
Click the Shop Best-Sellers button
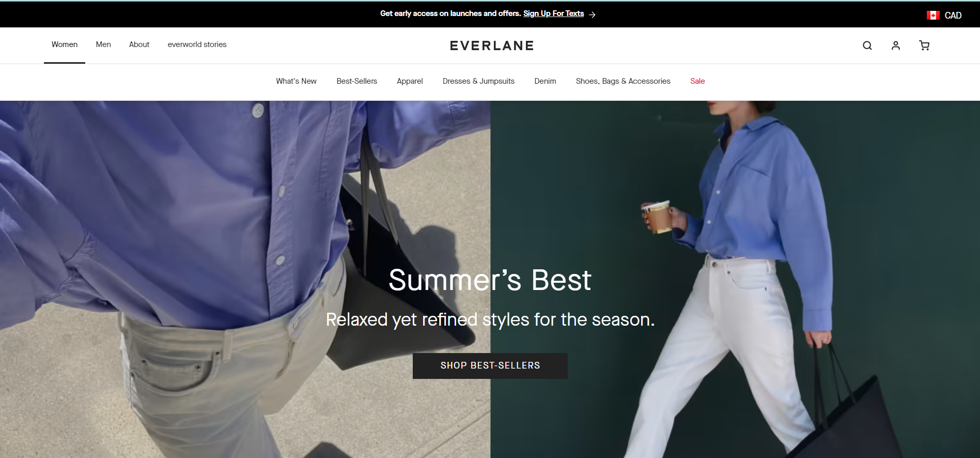pos(490,366)
